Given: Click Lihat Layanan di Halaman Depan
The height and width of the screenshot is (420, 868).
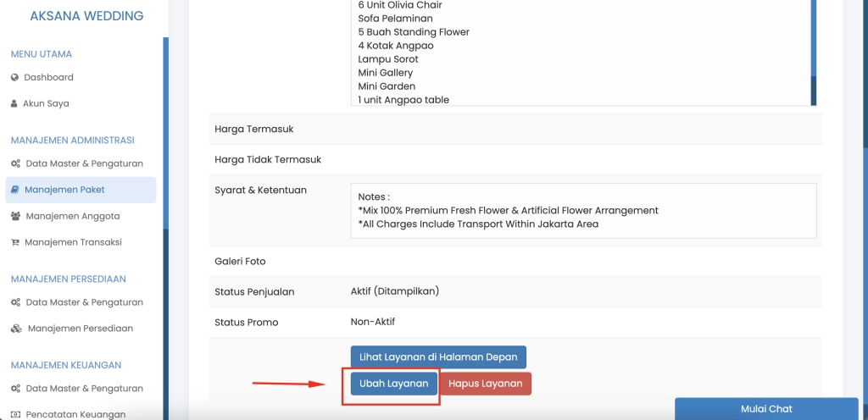Looking at the screenshot, I should (438, 357).
